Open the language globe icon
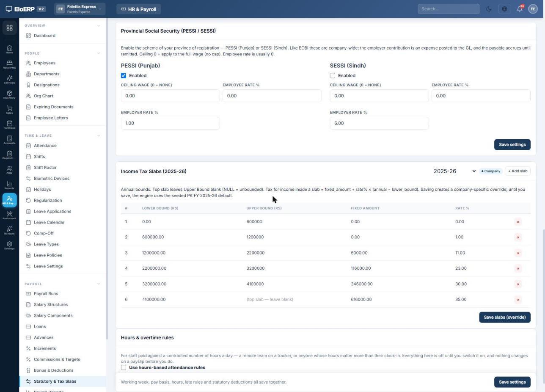Image resolution: width=545 pixels, height=392 pixels. tap(504, 9)
